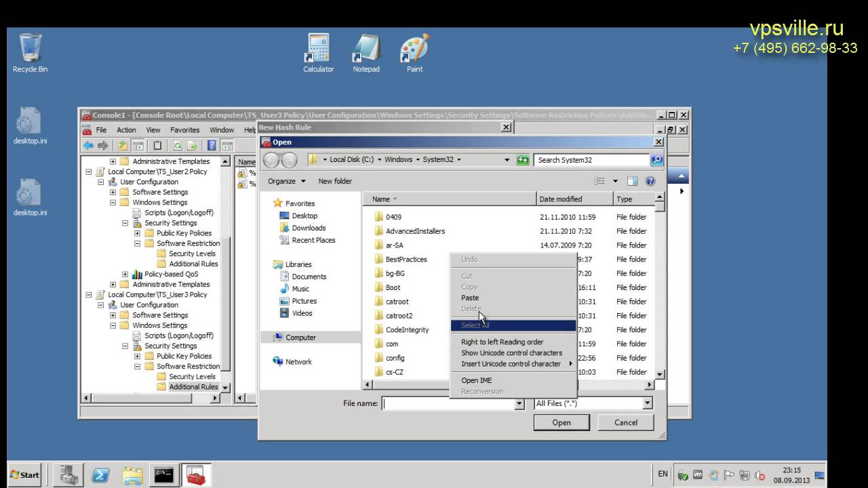Click the Refresh icon in Console1 toolbar
868x488 pixels.
(x=178, y=146)
